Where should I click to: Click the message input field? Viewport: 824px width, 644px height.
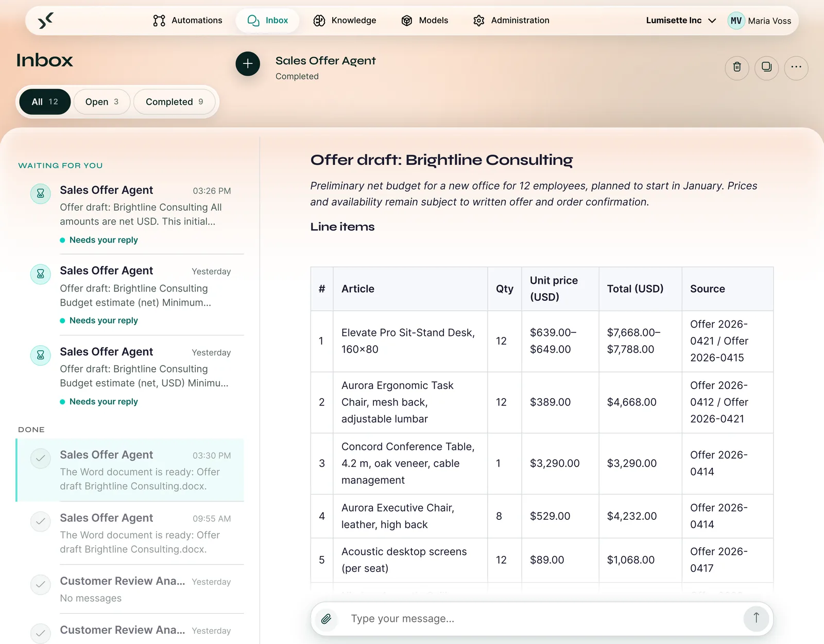coord(542,618)
